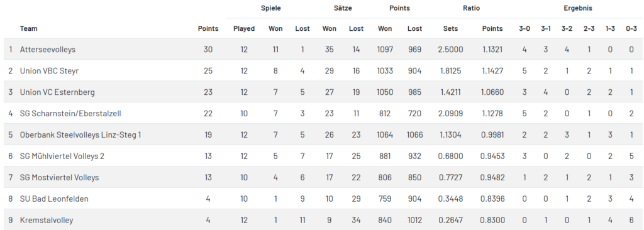This screenshot has width=644, height=230.
Task: Select SG Scharnstein/Eberstalzell team name
Action: [x=70, y=113]
